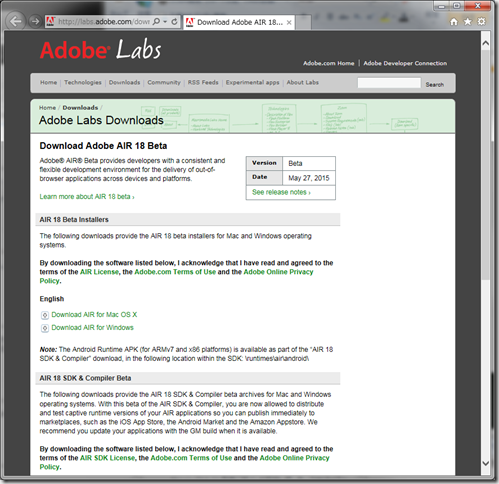This screenshot has height=484, width=499.
Task: Open the browser Home icon
Action: click(x=454, y=22)
